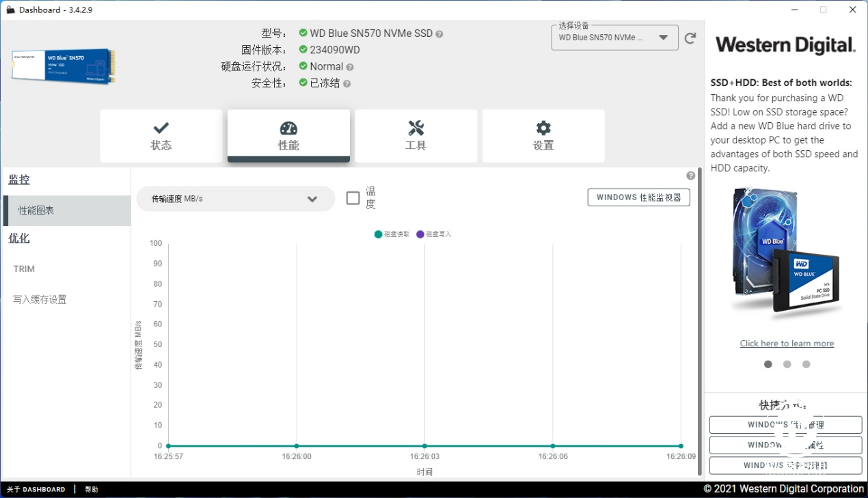This screenshot has width=868, height=498.
Task: Click the 16:26:03 data point on chart
Action: tap(424, 446)
